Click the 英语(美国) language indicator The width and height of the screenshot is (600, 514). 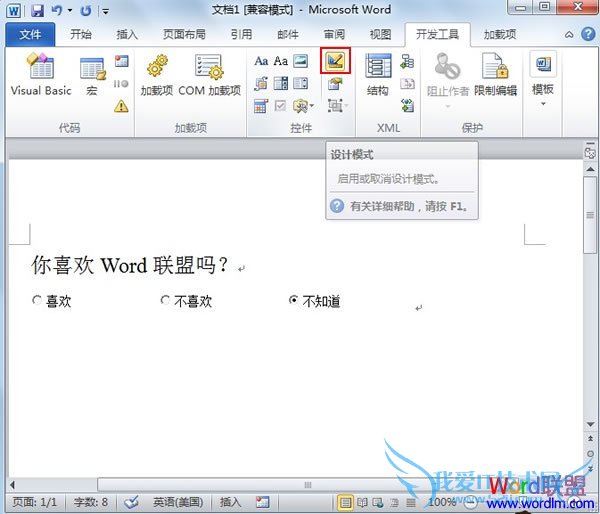coord(178,502)
